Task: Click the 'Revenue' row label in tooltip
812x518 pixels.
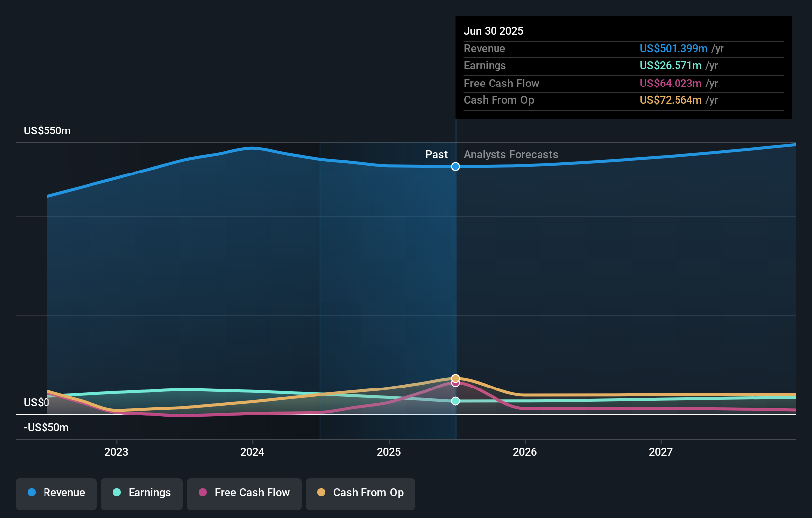Action: coord(485,48)
